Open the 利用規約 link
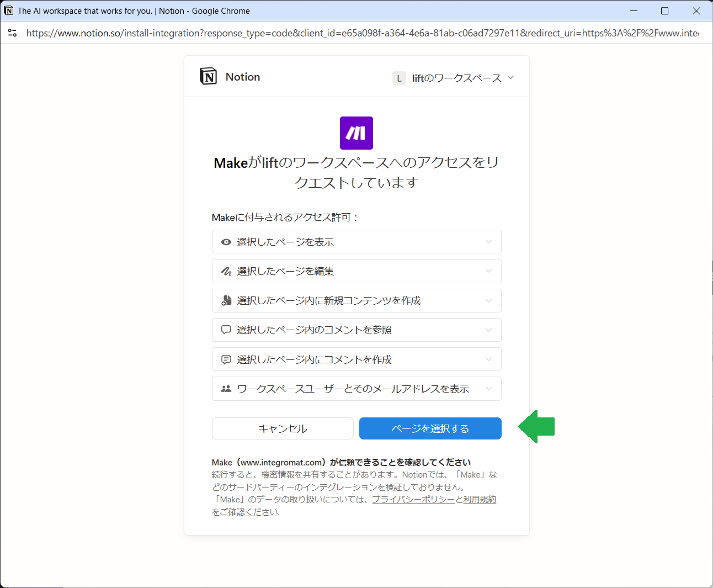The height and width of the screenshot is (588, 713). click(480, 499)
